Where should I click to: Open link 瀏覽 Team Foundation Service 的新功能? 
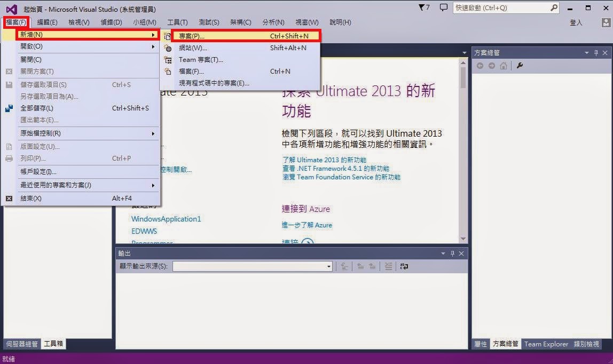[x=341, y=177]
